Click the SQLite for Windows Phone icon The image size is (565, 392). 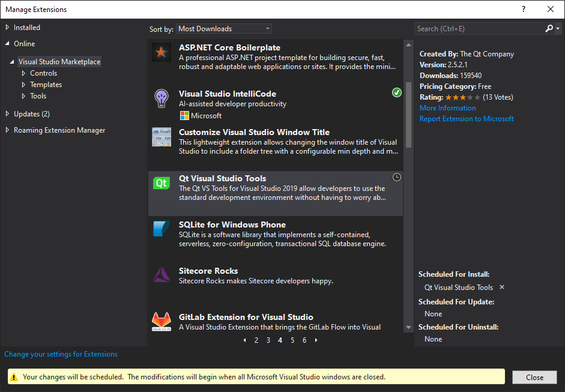point(161,229)
